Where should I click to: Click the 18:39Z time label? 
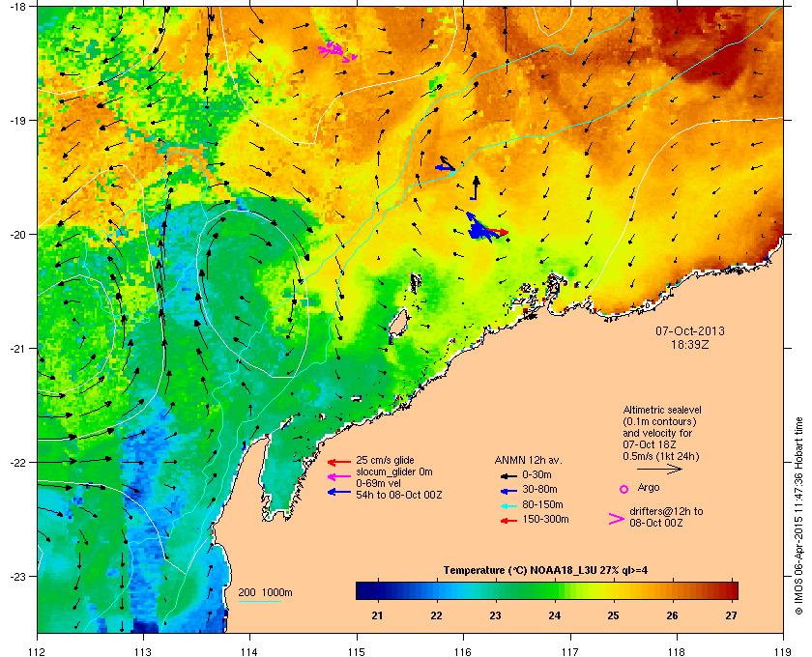690,344
